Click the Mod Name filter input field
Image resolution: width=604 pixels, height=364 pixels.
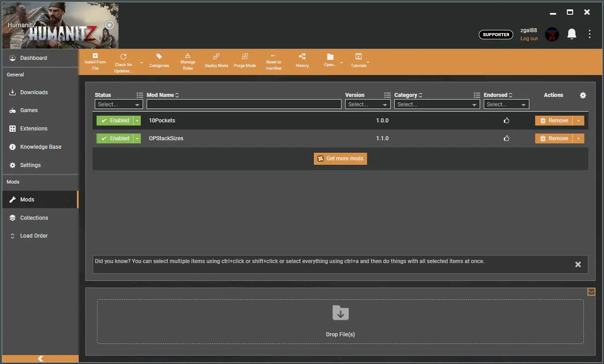click(x=244, y=104)
